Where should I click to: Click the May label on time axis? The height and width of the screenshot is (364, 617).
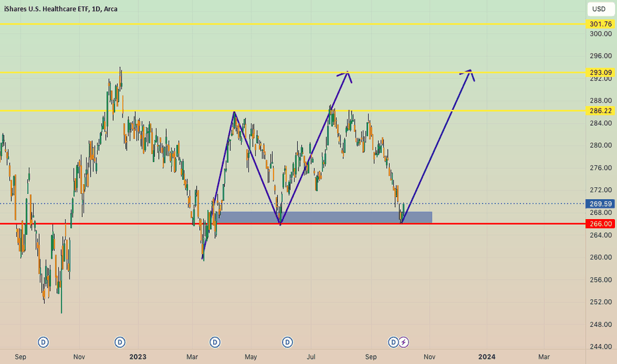click(251, 357)
